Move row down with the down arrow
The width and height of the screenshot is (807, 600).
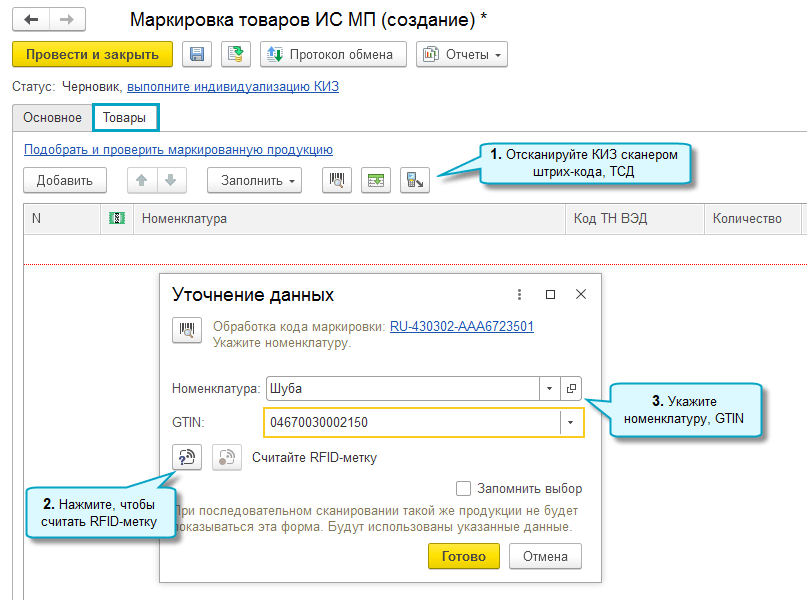tap(171, 180)
